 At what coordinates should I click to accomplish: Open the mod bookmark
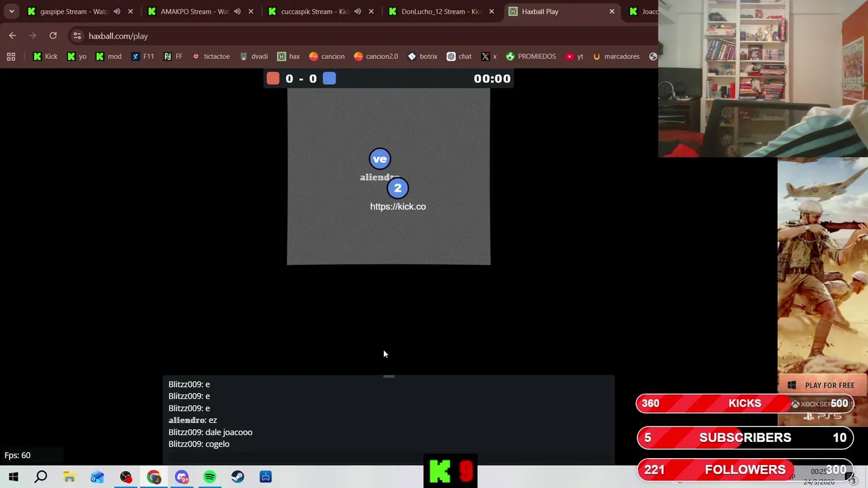click(x=108, y=56)
